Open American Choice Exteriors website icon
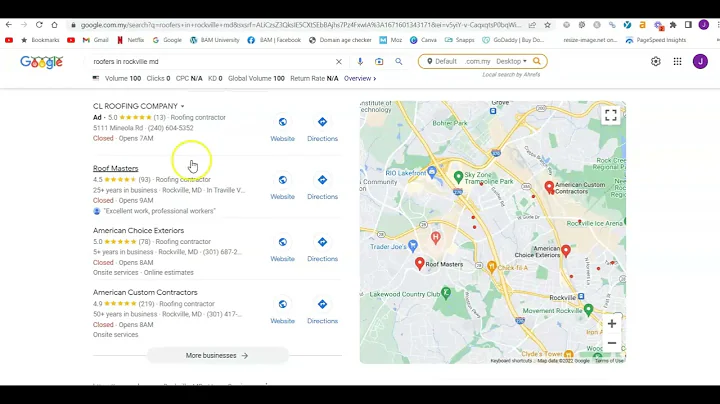Viewport: 720px width, 404px height. click(282, 242)
